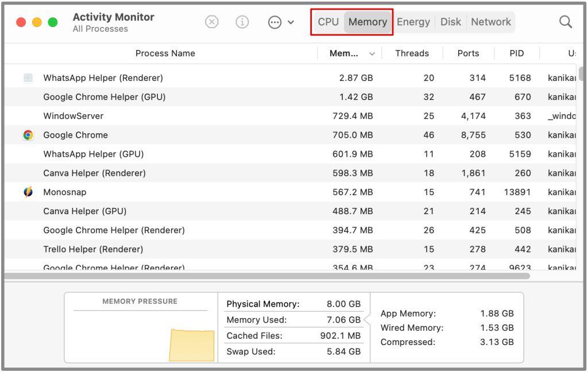The height and width of the screenshot is (372, 588).
Task: Open the search magnifier icon
Action: point(566,22)
